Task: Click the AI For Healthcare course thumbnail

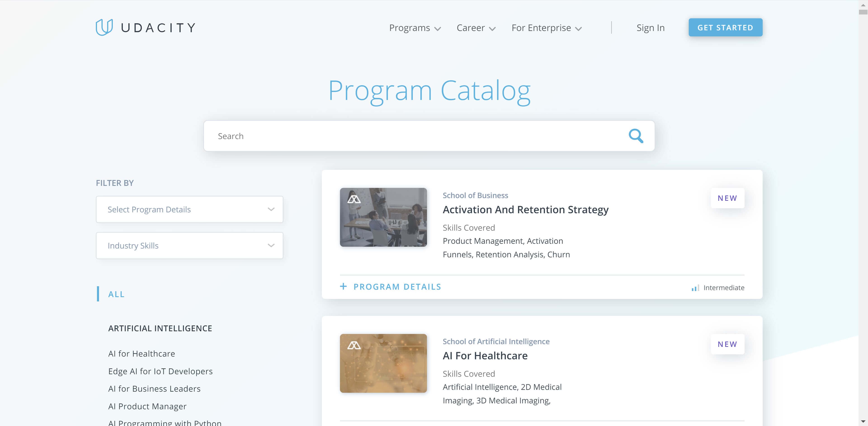Action: 383,363
